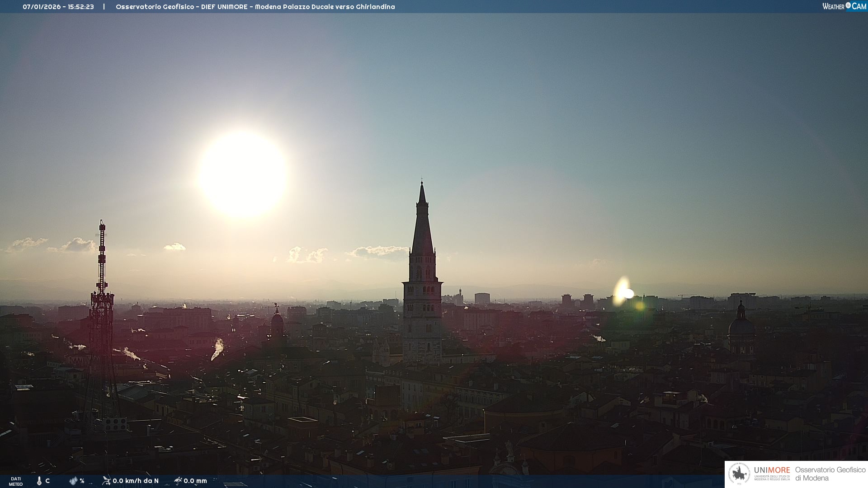Click the DATI METEO label

[16, 481]
